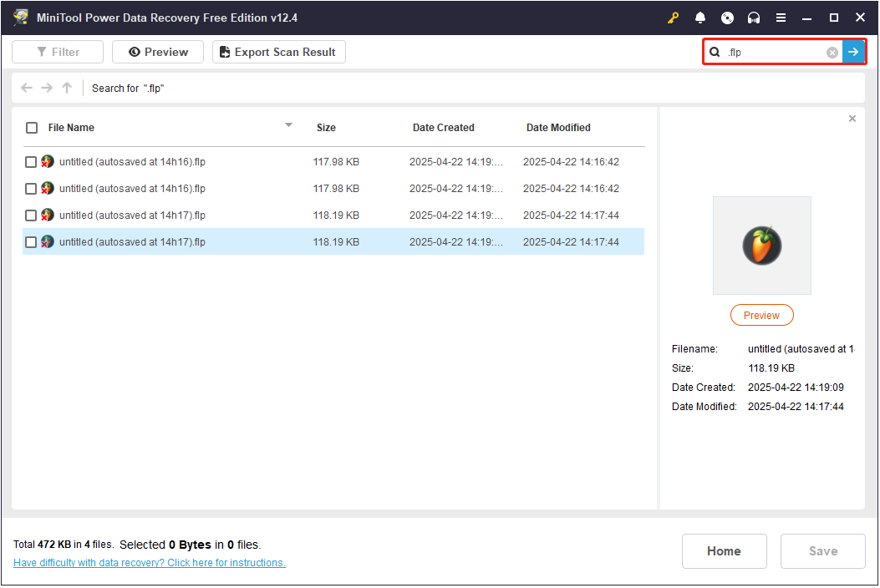Click the FL Studio thumbnail preview image
This screenshot has width=880, height=588.
tap(761, 246)
